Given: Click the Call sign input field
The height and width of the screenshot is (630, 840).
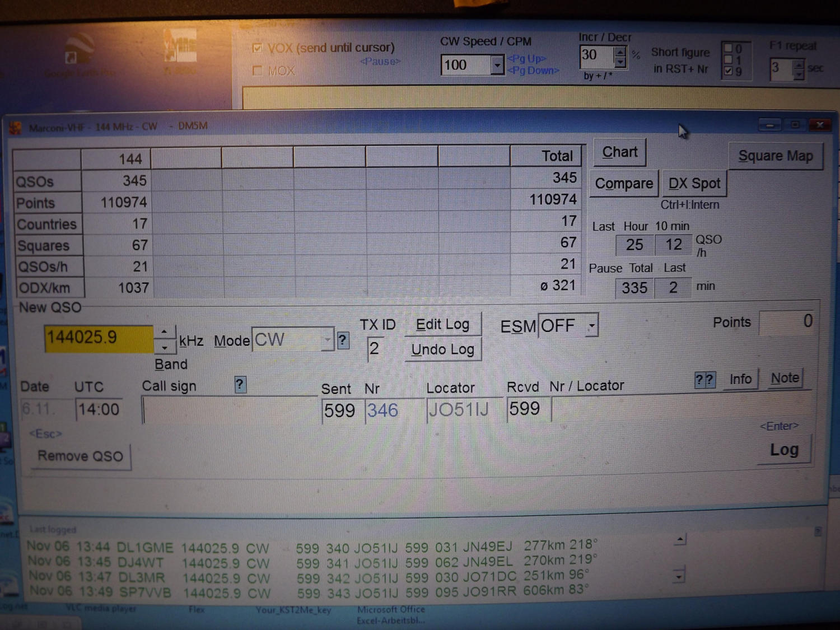Looking at the screenshot, I should pyautogui.click(x=230, y=410).
